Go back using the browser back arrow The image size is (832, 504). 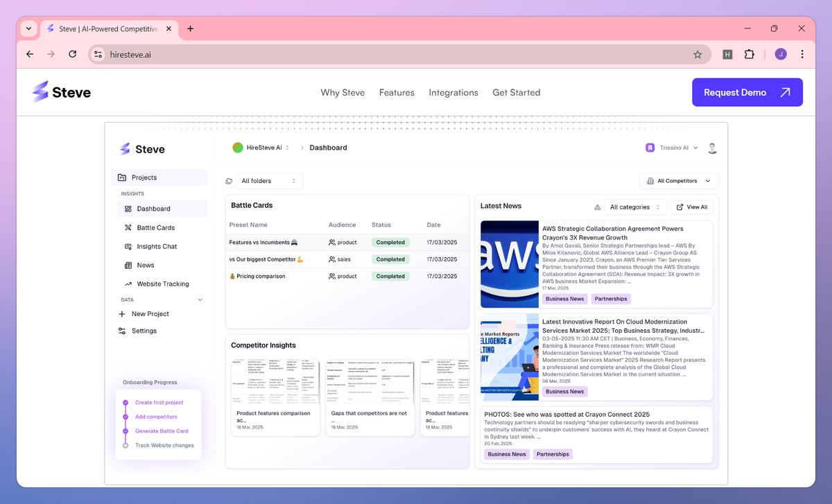(29, 54)
